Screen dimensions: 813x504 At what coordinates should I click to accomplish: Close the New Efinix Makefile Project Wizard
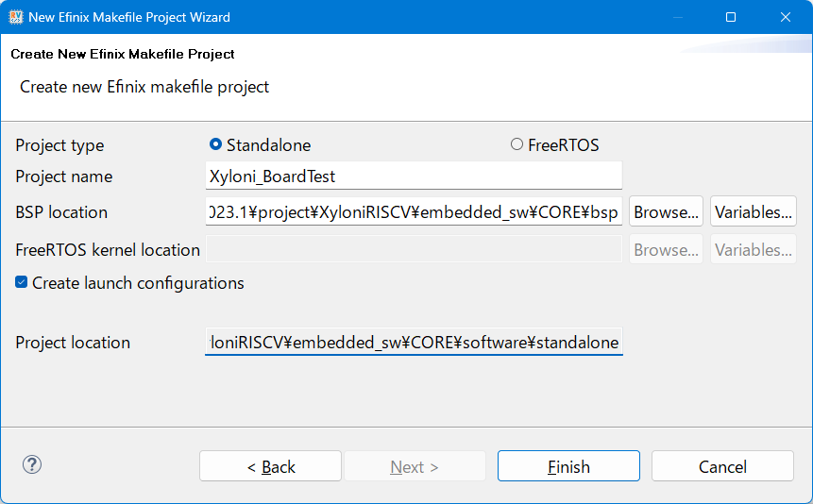[785, 17]
